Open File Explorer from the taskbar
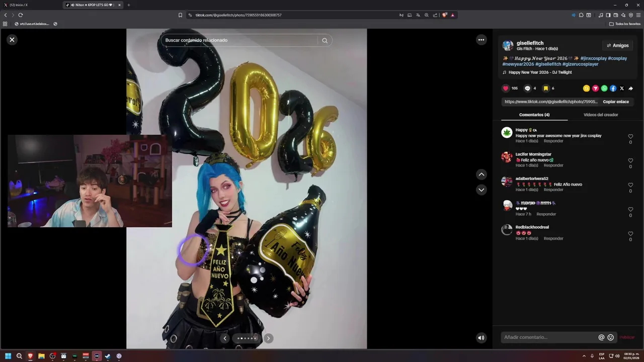The height and width of the screenshot is (362, 644). point(41,356)
